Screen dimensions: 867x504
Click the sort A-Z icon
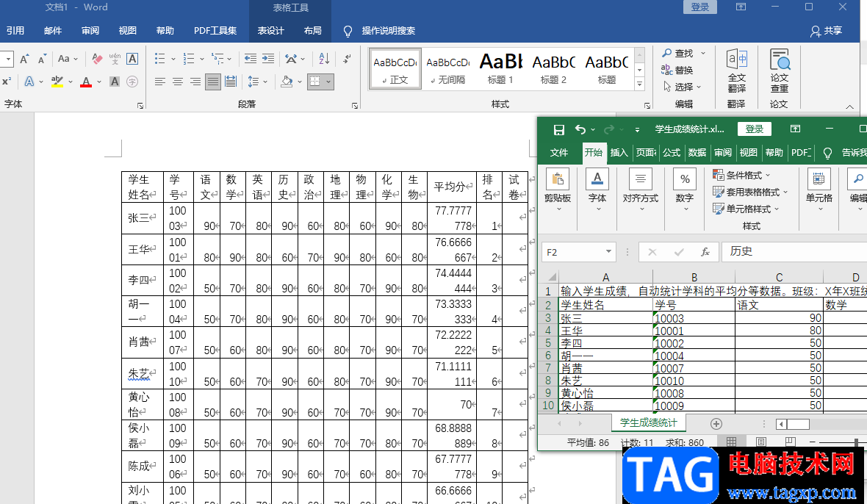[322, 59]
